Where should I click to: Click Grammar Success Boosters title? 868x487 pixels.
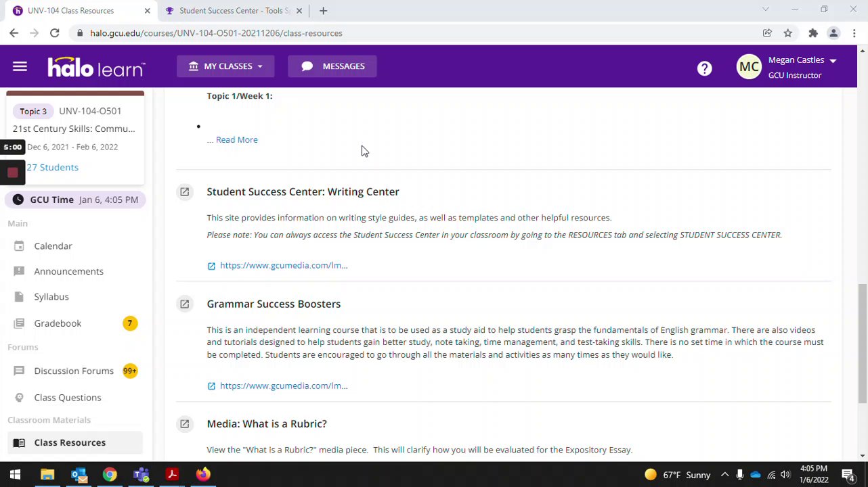(x=274, y=304)
